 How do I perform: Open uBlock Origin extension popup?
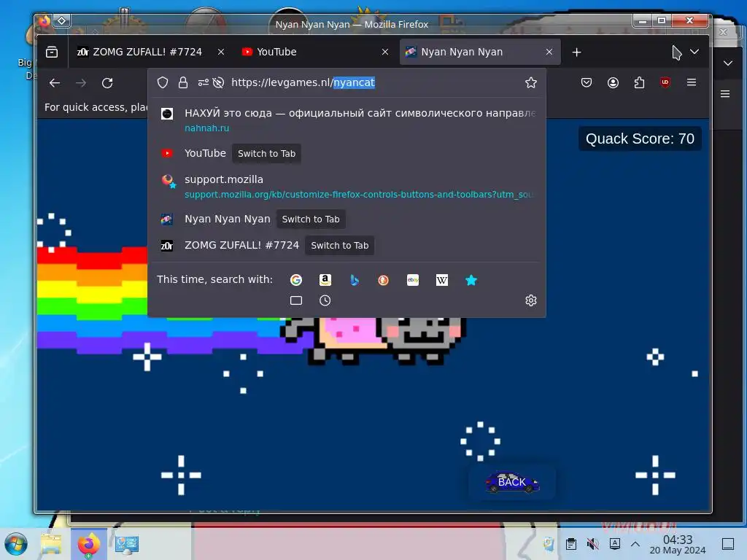[x=665, y=83]
